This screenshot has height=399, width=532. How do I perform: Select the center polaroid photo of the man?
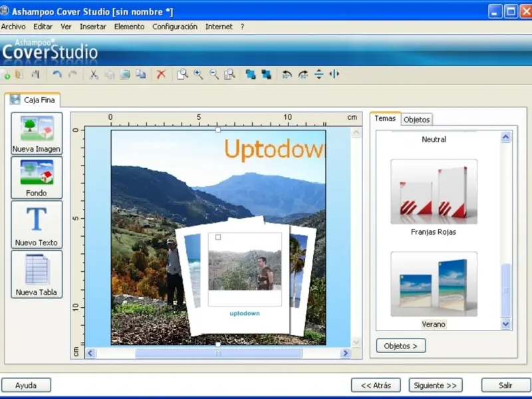pos(245,270)
